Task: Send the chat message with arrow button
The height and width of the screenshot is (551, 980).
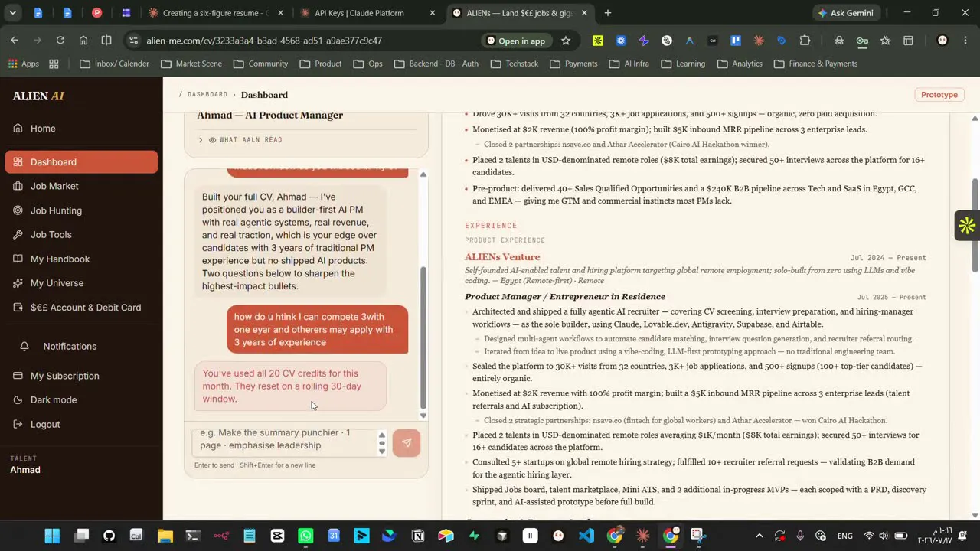Action: click(x=407, y=442)
